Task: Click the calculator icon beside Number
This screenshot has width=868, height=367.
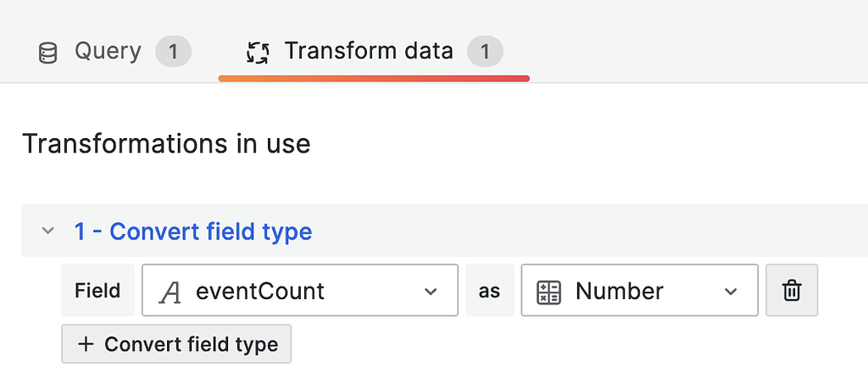Action: point(549,292)
